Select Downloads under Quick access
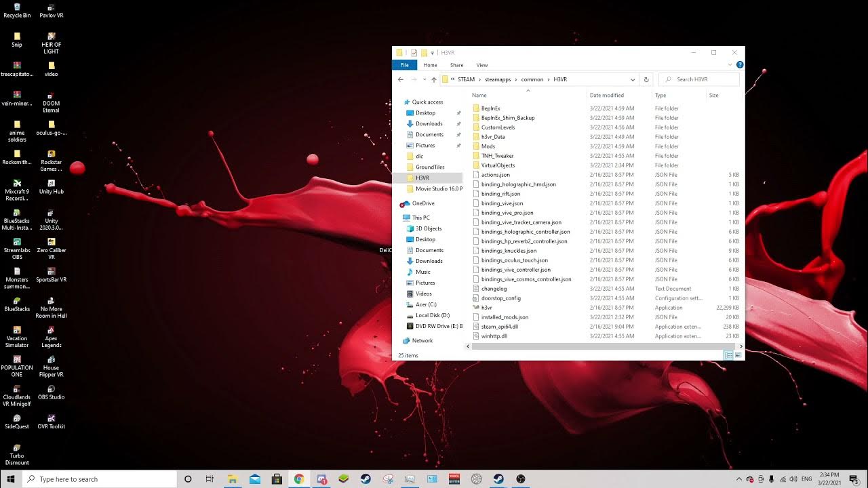 [429, 124]
